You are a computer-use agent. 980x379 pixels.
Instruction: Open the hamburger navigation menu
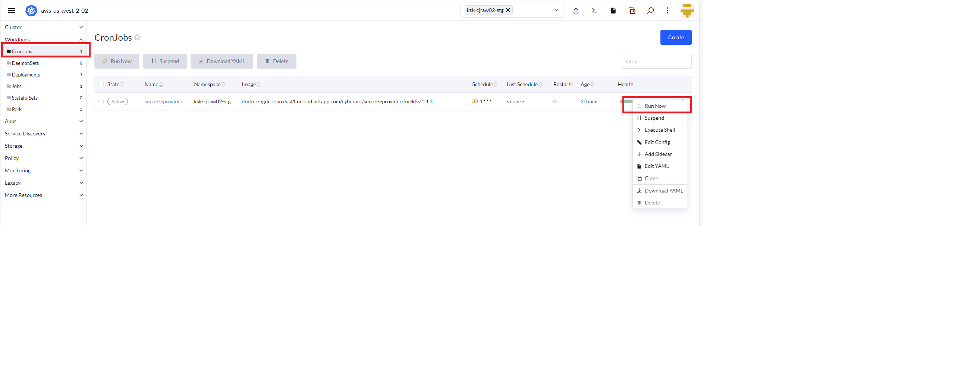point(12,11)
